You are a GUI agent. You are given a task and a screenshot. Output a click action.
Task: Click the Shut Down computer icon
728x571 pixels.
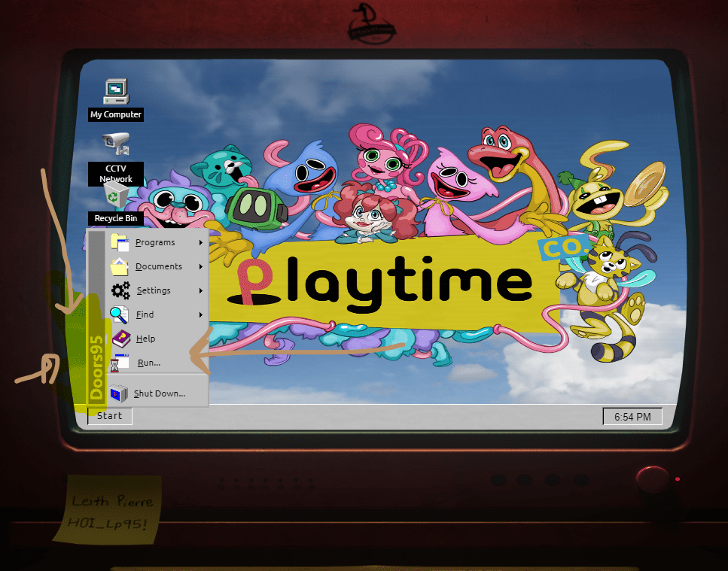click(118, 393)
